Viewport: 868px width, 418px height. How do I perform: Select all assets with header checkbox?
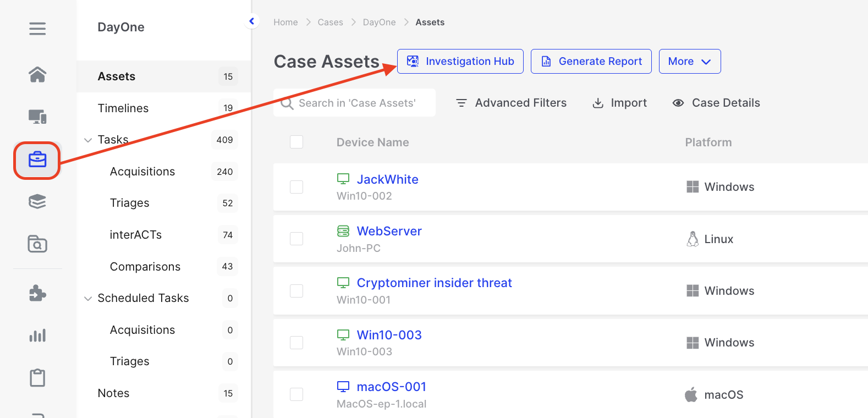tap(296, 142)
